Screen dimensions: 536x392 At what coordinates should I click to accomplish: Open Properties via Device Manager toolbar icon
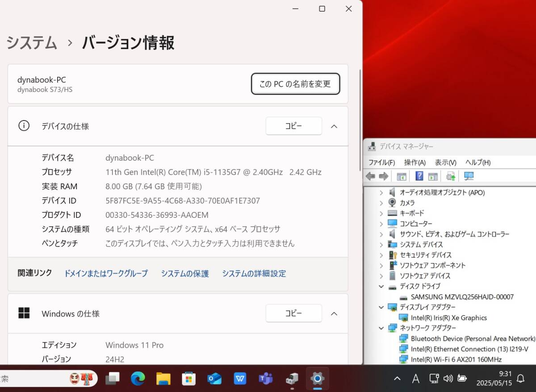432,176
